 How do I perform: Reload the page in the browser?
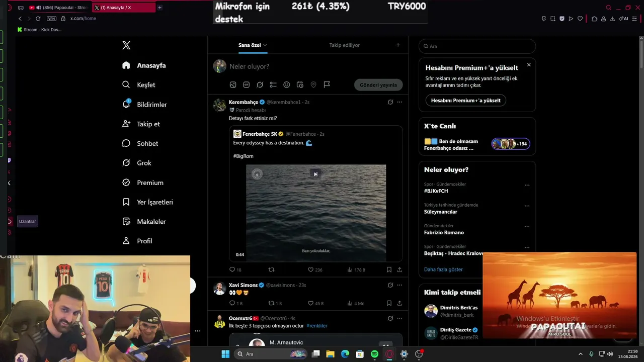38,19
